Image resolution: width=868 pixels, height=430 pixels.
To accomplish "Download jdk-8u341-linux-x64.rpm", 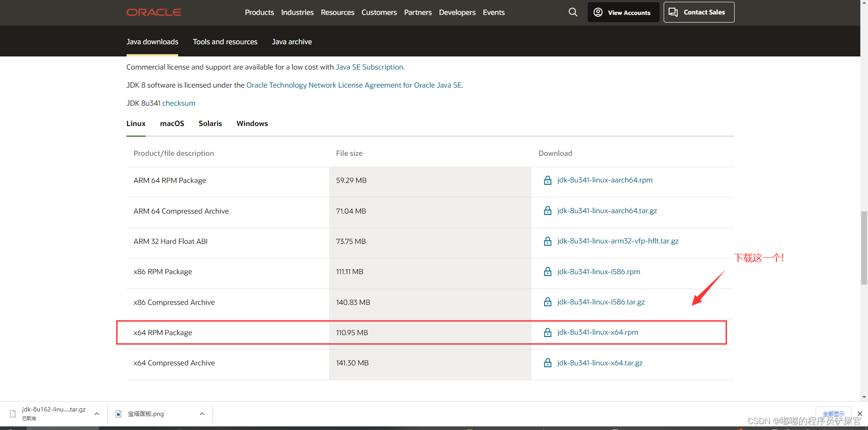I will pyautogui.click(x=598, y=332).
